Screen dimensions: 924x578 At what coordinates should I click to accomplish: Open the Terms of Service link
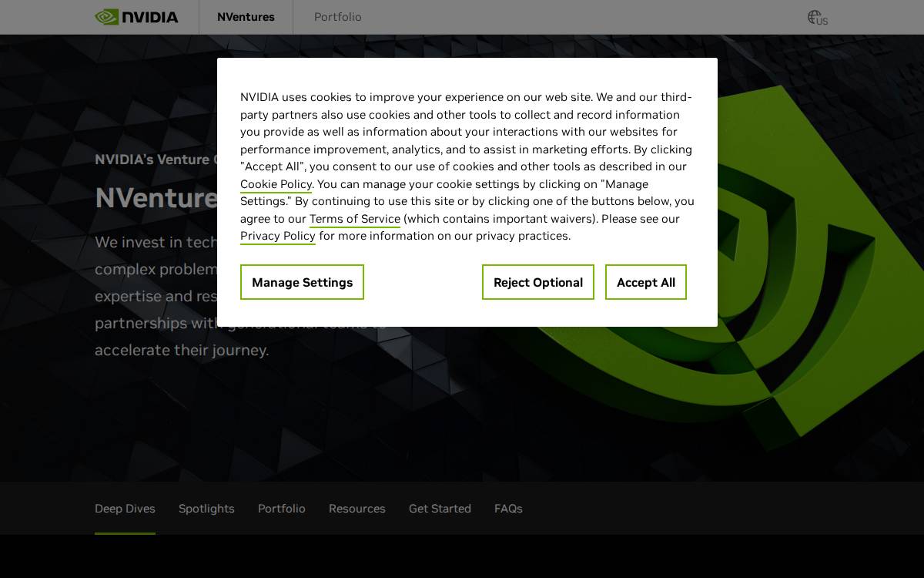(355, 219)
